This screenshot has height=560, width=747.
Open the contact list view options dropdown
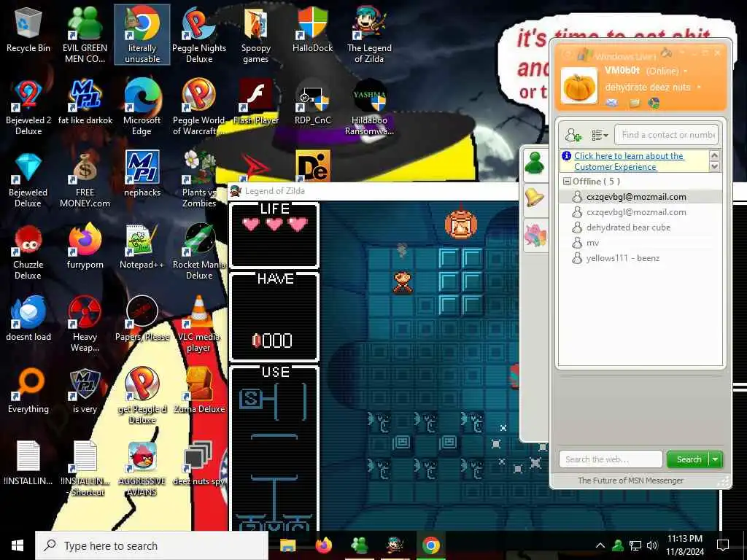point(600,136)
